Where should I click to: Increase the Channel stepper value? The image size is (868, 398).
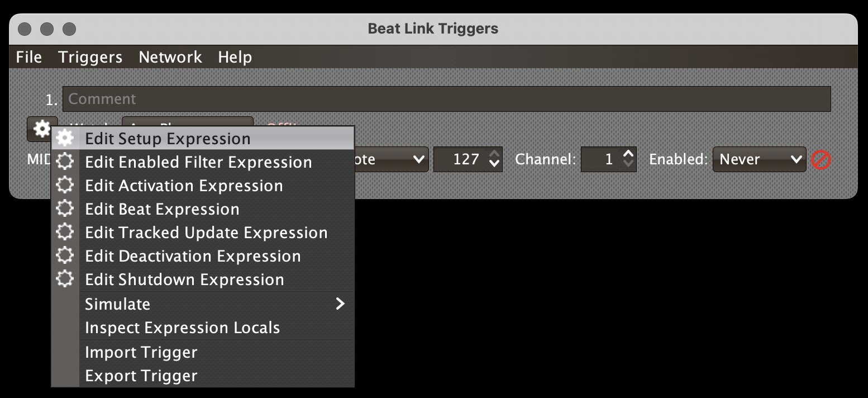pyautogui.click(x=629, y=154)
